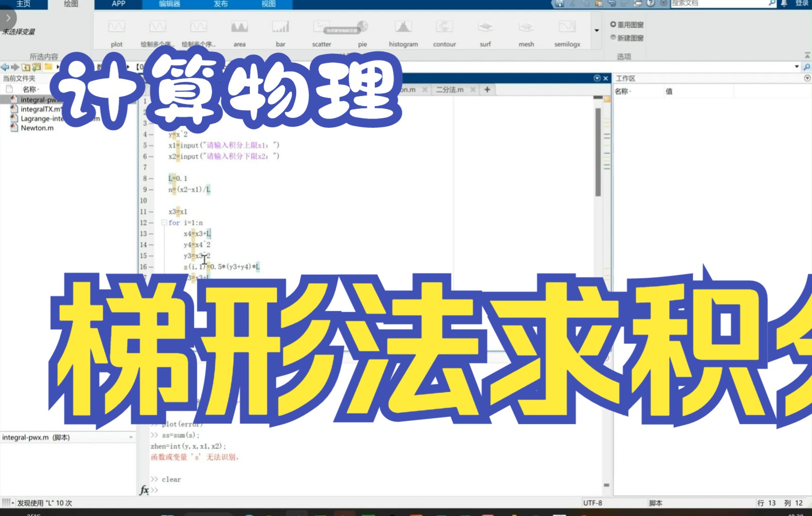Click the Paste icon in quick access toolbar

pos(599,3)
